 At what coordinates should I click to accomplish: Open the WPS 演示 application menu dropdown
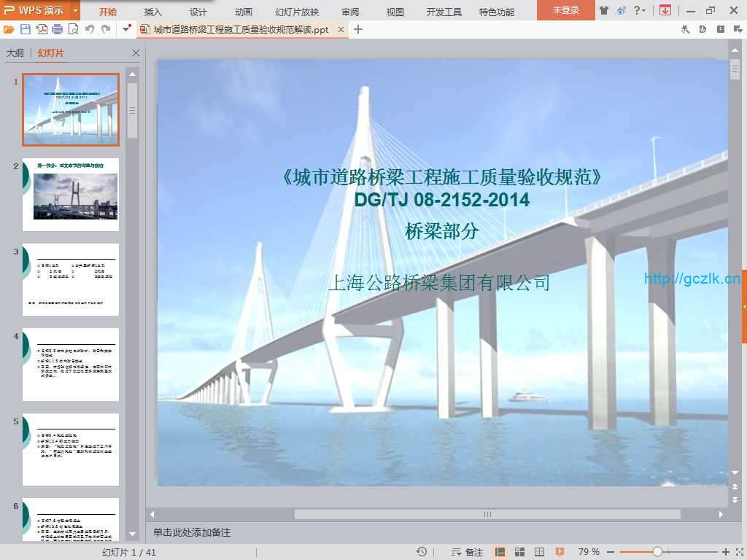tap(76, 10)
